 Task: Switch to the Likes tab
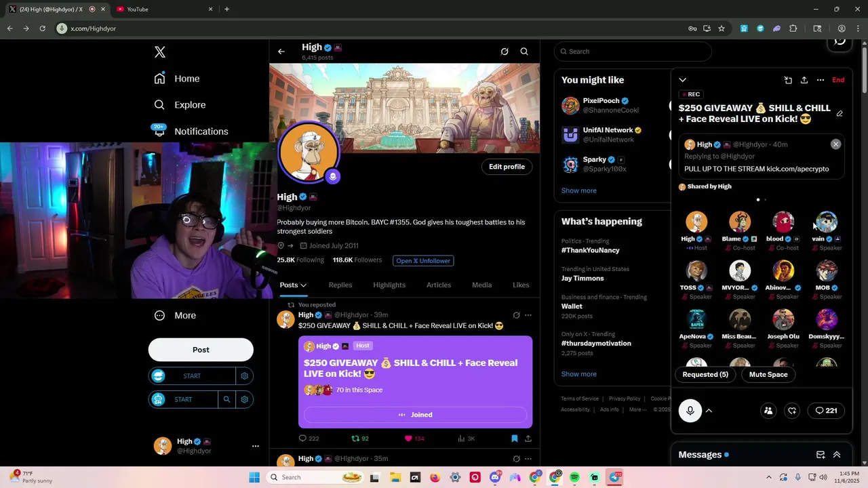click(x=521, y=285)
